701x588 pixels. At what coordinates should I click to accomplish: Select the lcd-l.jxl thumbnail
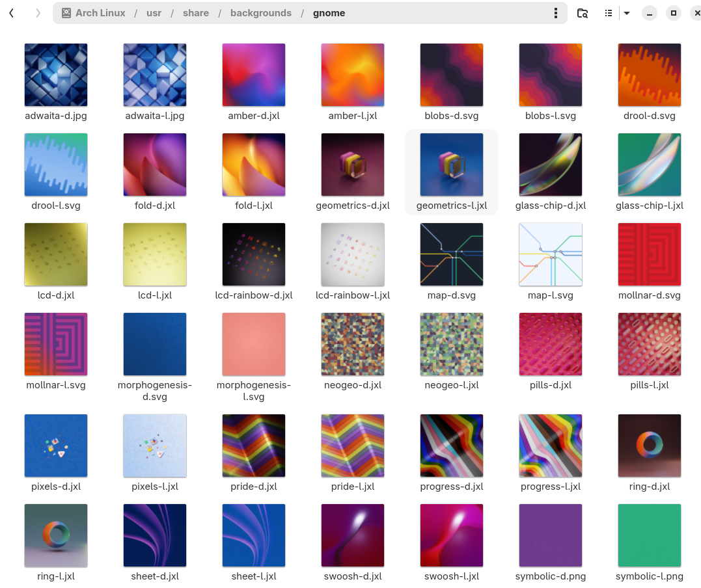tap(155, 254)
